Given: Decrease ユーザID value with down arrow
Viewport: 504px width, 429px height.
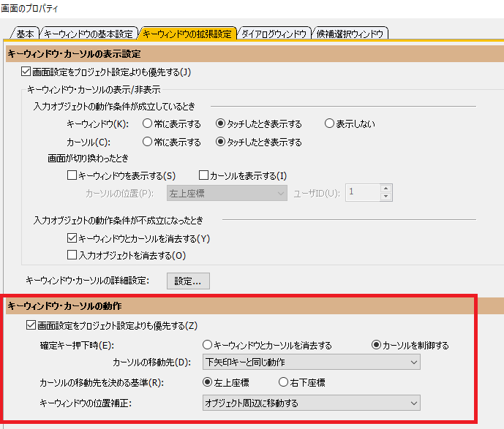Looking at the screenshot, I should pos(385,197).
